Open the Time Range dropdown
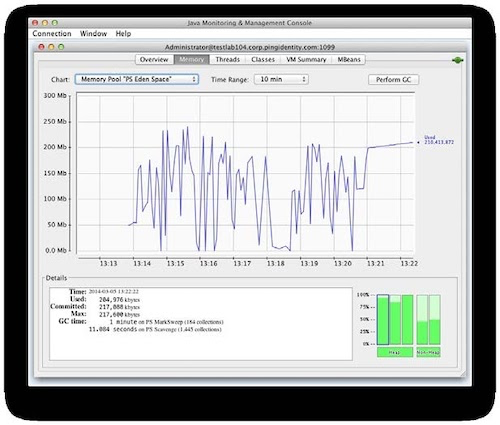The width and height of the screenshot is (500, 425). pos(281,79)
